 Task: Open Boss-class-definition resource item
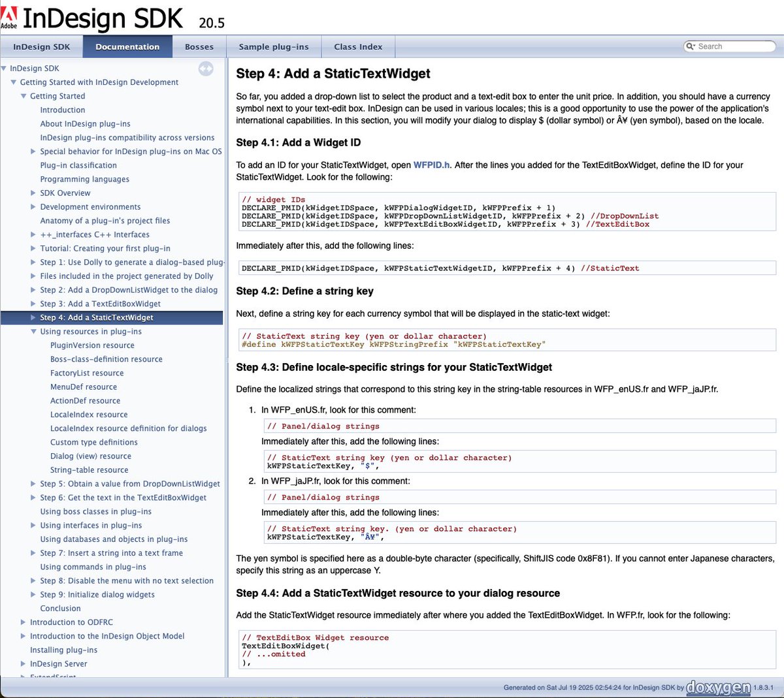point(106,359)
